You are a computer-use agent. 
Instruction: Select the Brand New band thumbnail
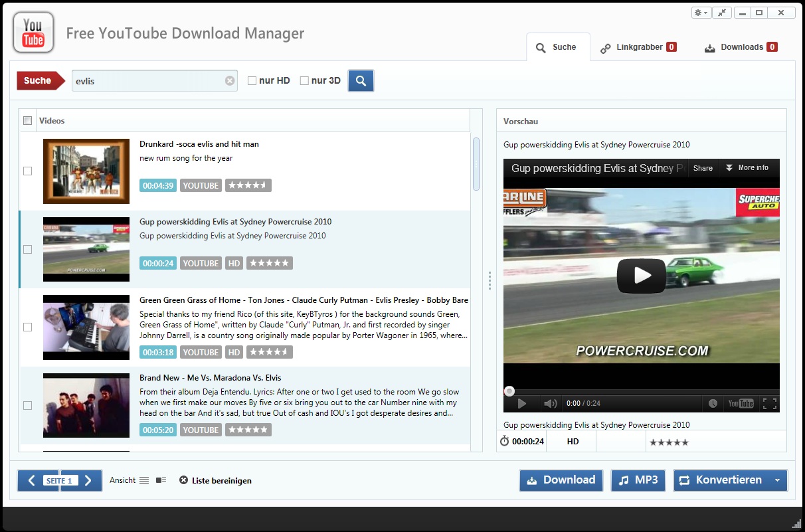[x=86, y=405]
